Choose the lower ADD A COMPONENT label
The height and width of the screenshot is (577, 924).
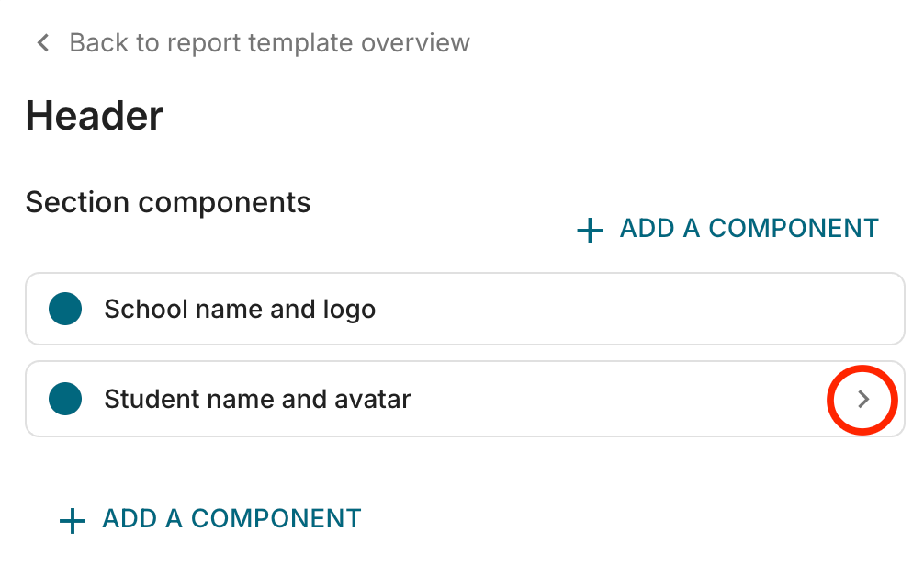click(x=231, y=518)
